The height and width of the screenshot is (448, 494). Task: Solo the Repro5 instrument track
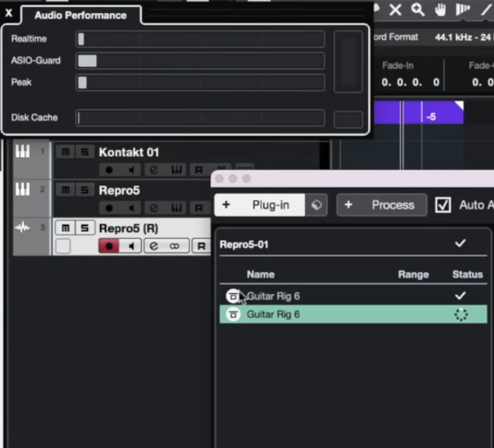click(x=84, y=190)
